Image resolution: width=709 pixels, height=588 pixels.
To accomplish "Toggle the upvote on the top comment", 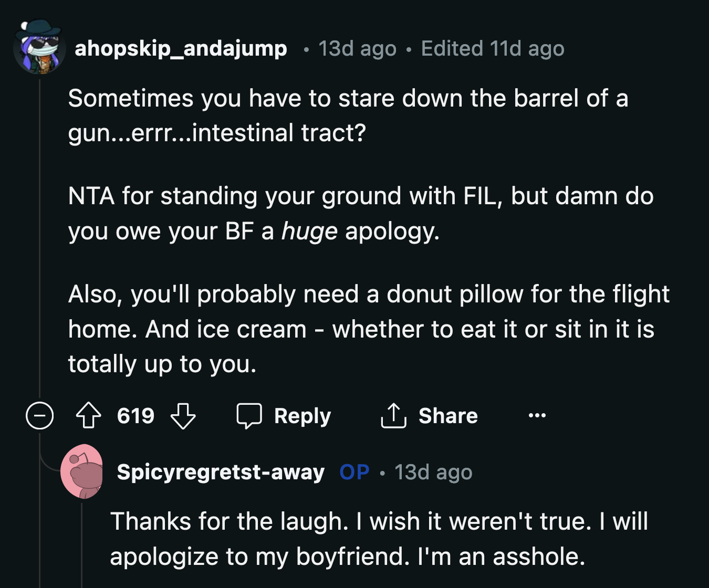I will [x=90, y=416].
